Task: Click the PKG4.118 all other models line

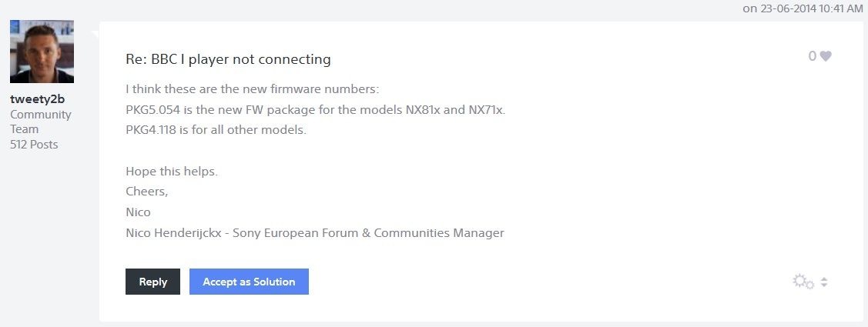Action: (216, 130)
